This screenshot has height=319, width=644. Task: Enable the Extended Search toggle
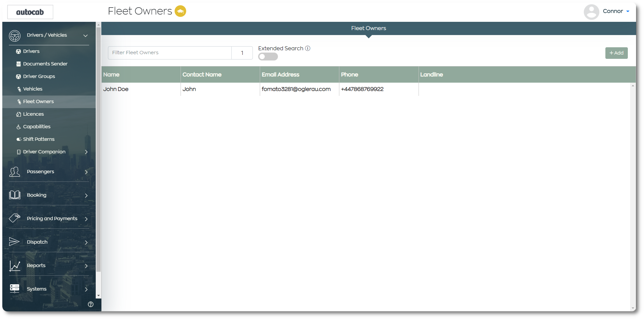268,57
